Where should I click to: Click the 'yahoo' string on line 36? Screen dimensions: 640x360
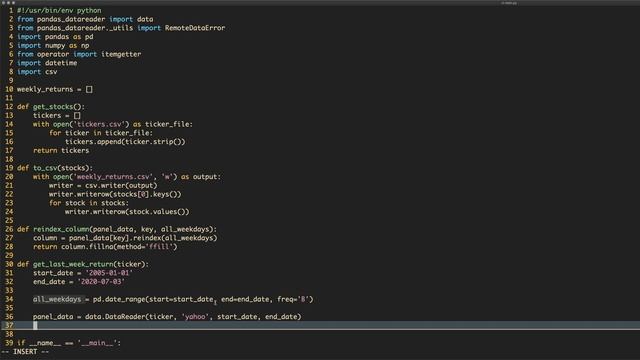coord(195,317)
